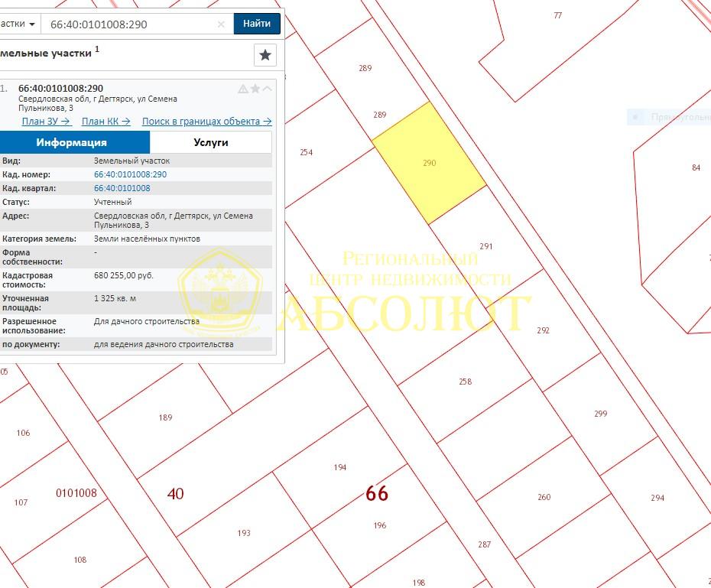This screenshot has height=588, width=711.
Task: Click the Вид value Земельный участок
Action: [x=132, y=161]
